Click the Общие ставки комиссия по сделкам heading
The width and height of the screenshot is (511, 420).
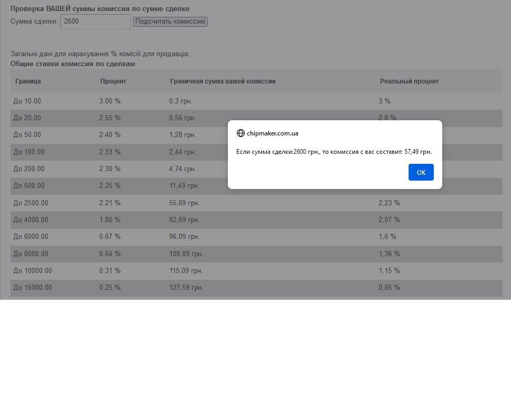coord(72,64)
